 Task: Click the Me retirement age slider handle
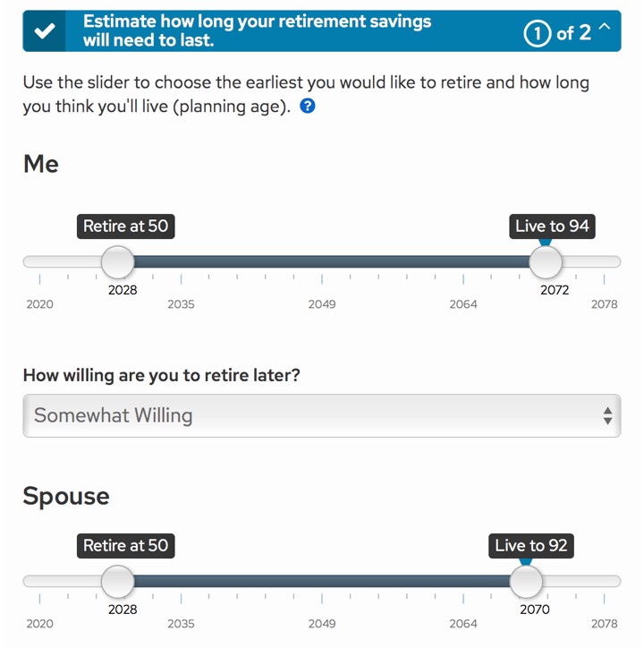[x=117, y=262]
